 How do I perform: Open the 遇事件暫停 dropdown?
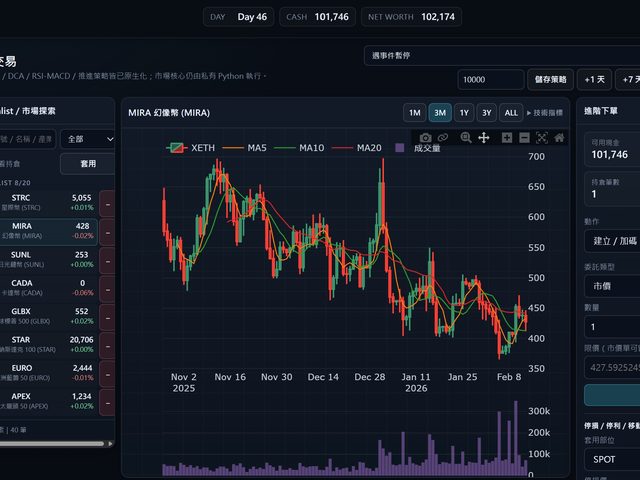502,56
